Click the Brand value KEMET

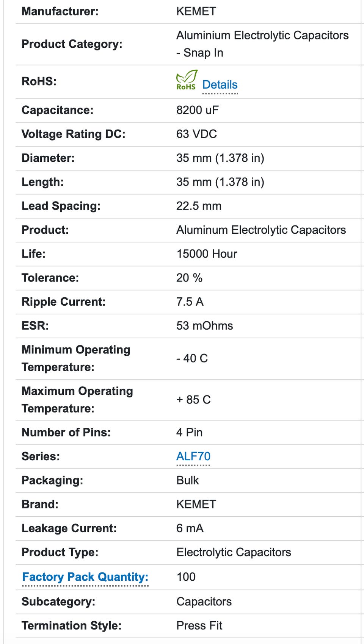click(196, 504)
